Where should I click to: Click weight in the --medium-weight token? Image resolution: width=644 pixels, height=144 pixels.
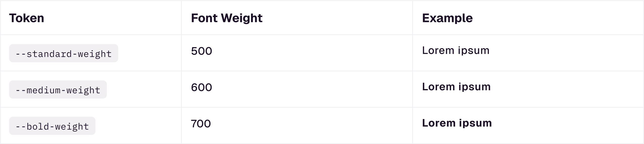pyautogui.click(x=83, y=90)
